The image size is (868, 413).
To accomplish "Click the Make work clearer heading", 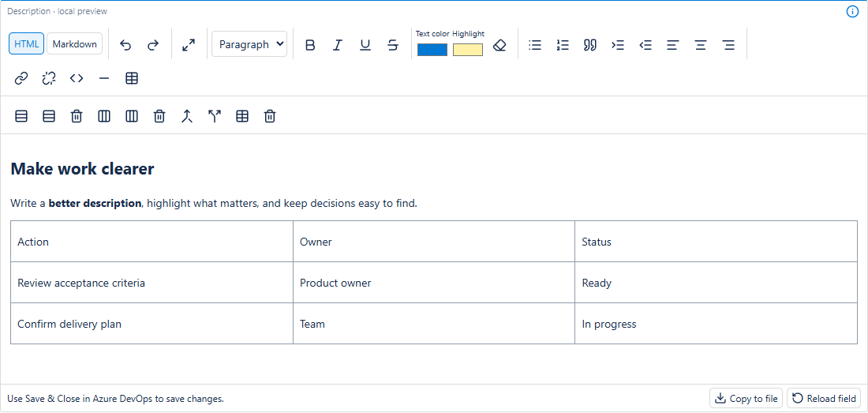I will [83, 169].
